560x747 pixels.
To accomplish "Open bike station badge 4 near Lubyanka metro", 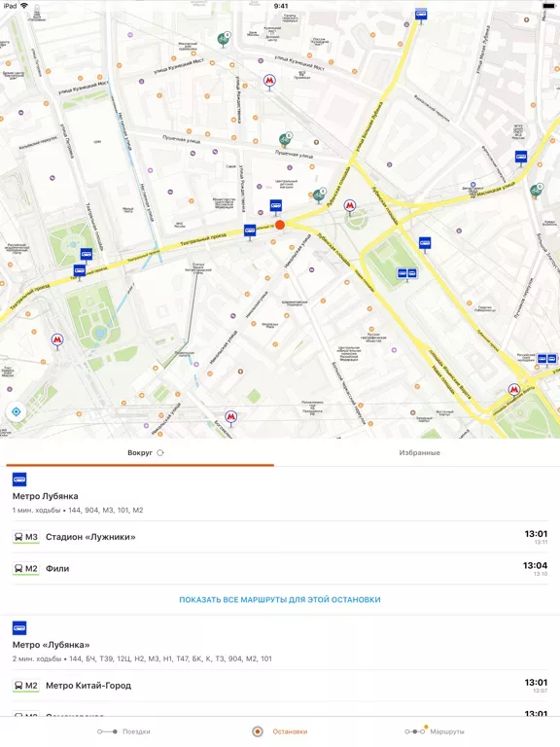I will [x=319, y=195].
